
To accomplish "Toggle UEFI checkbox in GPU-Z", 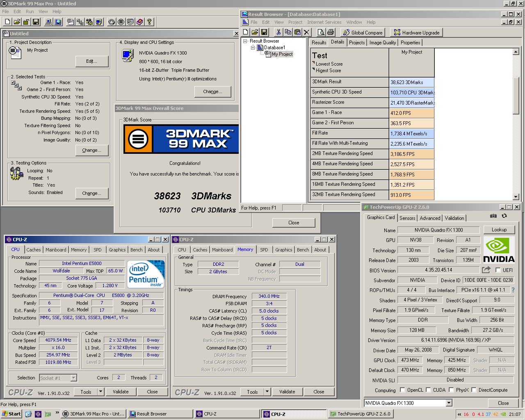I will [498, 270].
